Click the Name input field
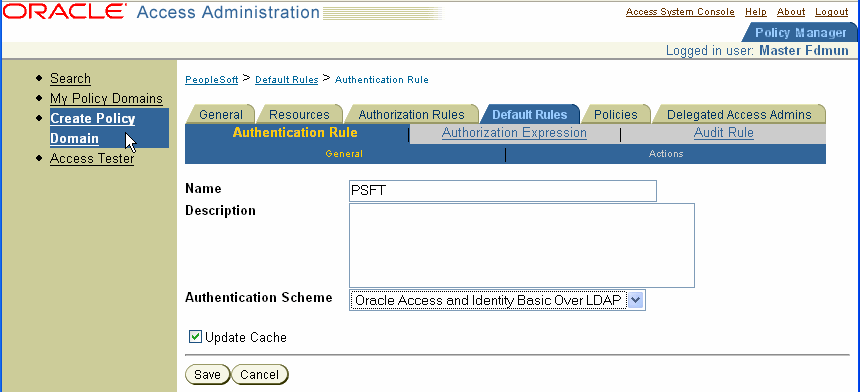Screen dimensions: 860x392 point(502,191)
